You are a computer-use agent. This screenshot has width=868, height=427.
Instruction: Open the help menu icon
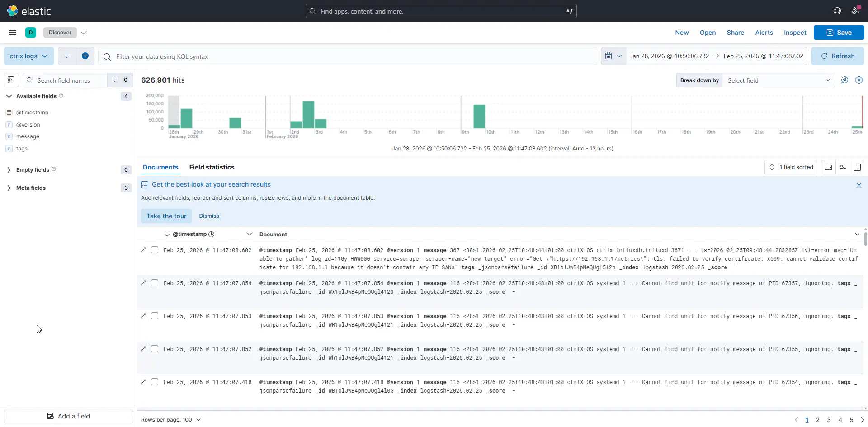pyautogui.click(x=837, y=11)
